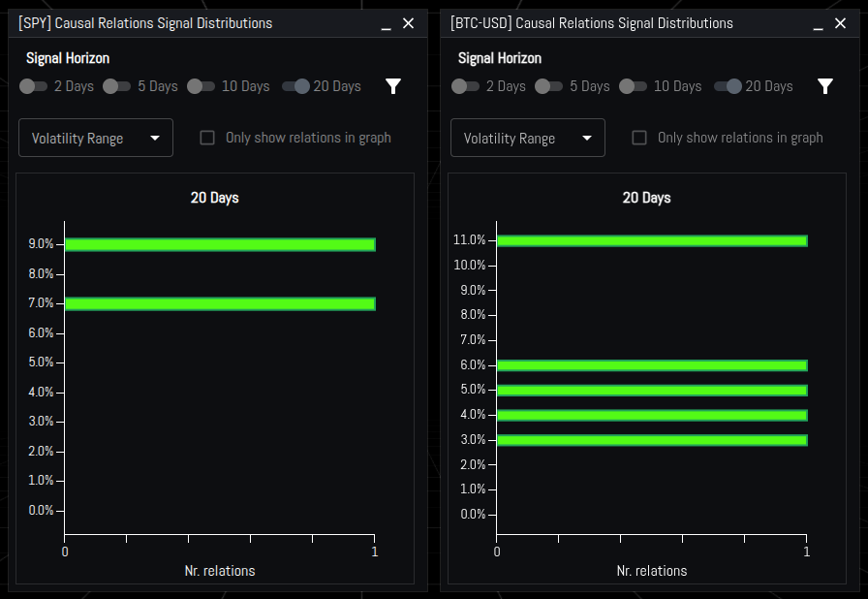Click 'Signal Horizon' heading in the BTC-USD window
Viewport: 868px width, 599px height.
tap(500, 58)
